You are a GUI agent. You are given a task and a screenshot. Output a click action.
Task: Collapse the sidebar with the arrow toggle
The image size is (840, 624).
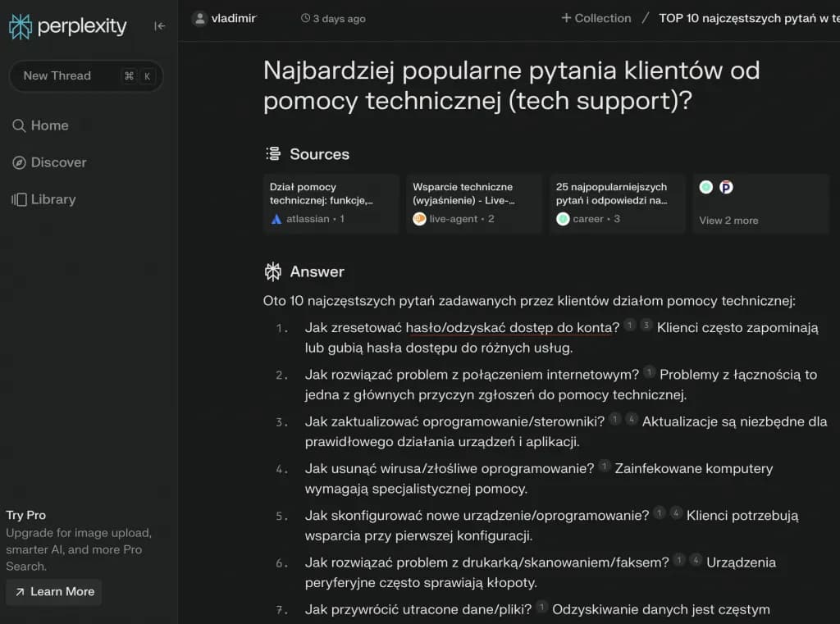pos(159,25)
